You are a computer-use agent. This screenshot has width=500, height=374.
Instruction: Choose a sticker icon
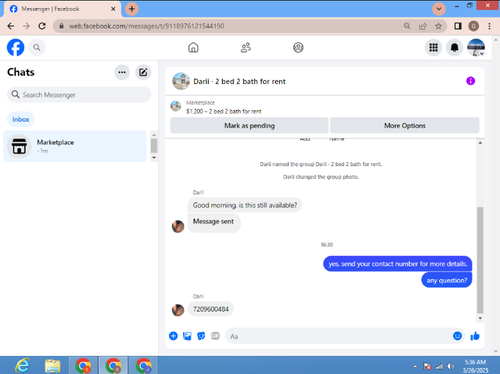coord(201,336)
